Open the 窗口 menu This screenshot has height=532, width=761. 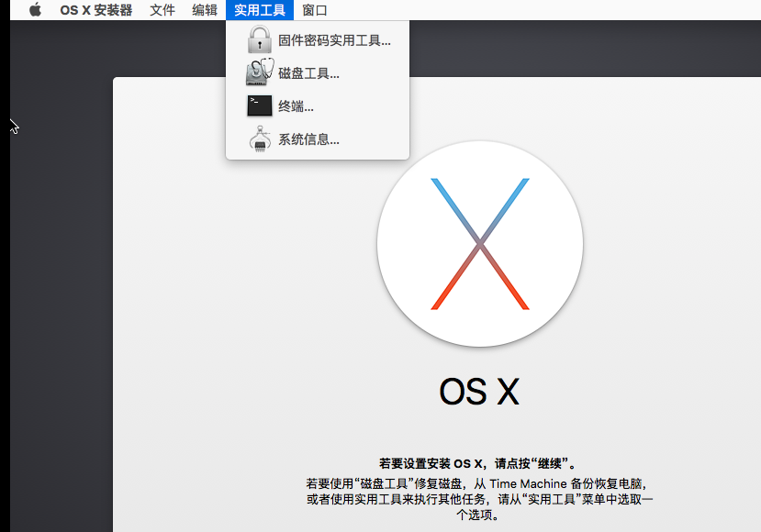(x=315, y=10)
